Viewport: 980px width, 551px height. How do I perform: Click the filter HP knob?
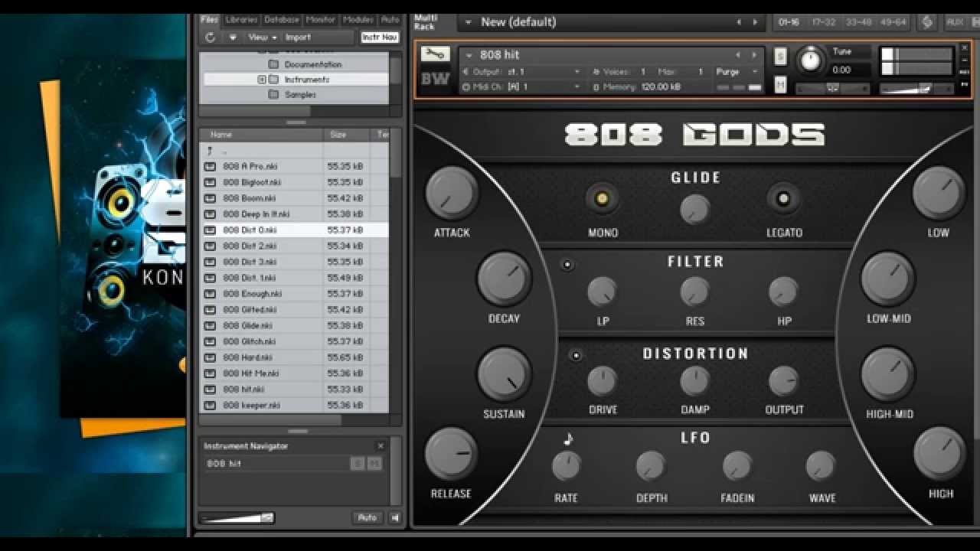click(x=783, y=292)
